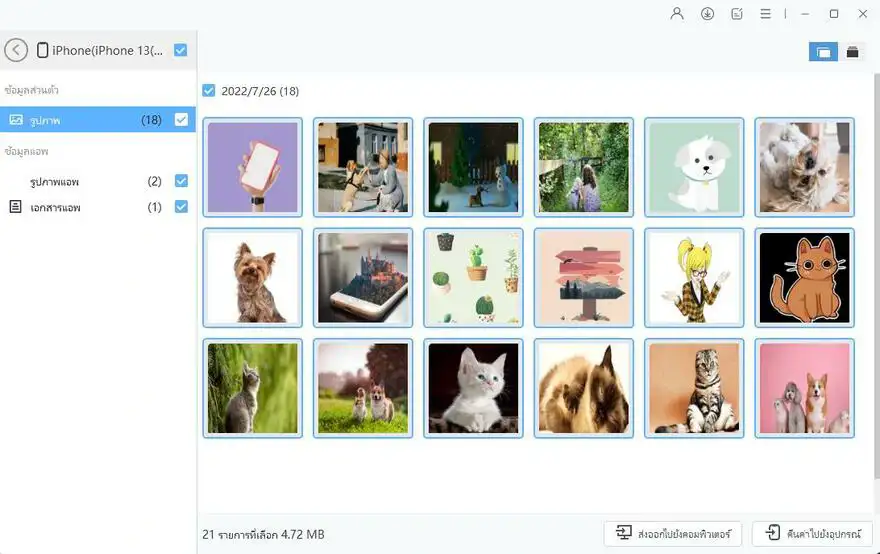The width and height of the screenshot is (880, 554).
Task: Uncheck the 2022/7/26 date group checkbox
Action: (x=209, y=90)
